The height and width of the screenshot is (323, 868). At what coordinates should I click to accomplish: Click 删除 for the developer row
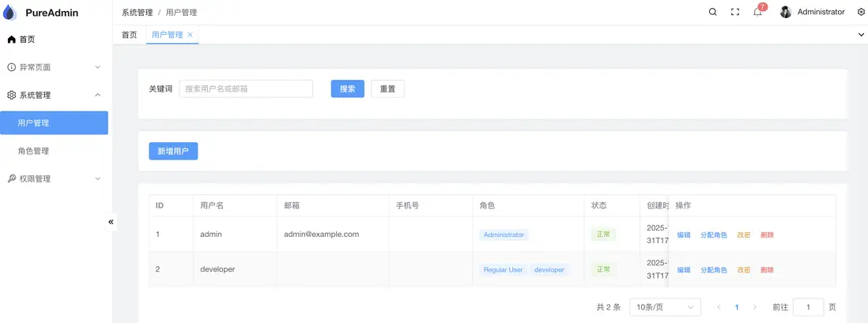(x=768, y=270)
